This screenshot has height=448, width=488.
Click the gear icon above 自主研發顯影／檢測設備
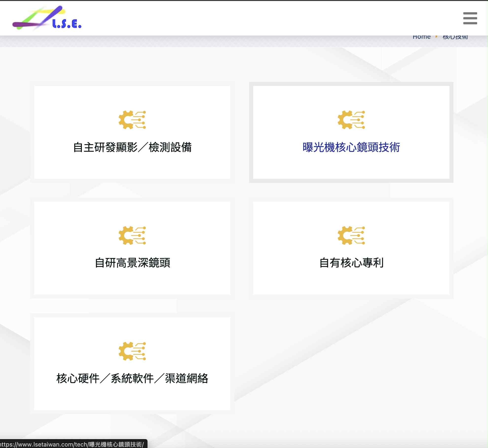pyautogui.click(x=132, y=120)
